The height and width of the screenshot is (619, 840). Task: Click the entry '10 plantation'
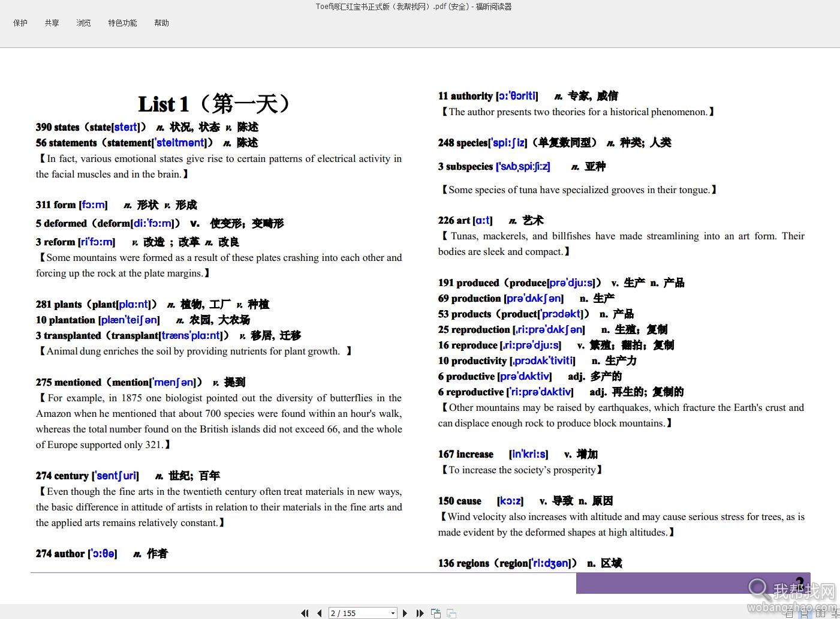[143, 320]
